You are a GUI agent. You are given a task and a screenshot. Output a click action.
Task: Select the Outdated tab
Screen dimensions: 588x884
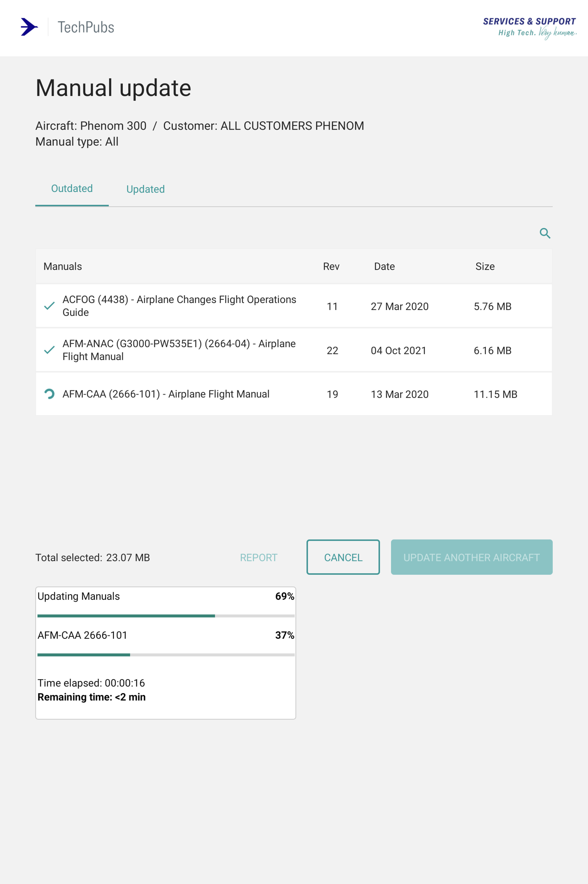(x=72, y=188)
